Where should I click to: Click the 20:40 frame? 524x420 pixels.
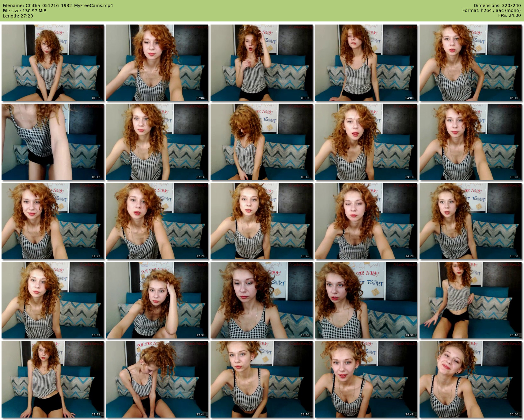[471, 300]
